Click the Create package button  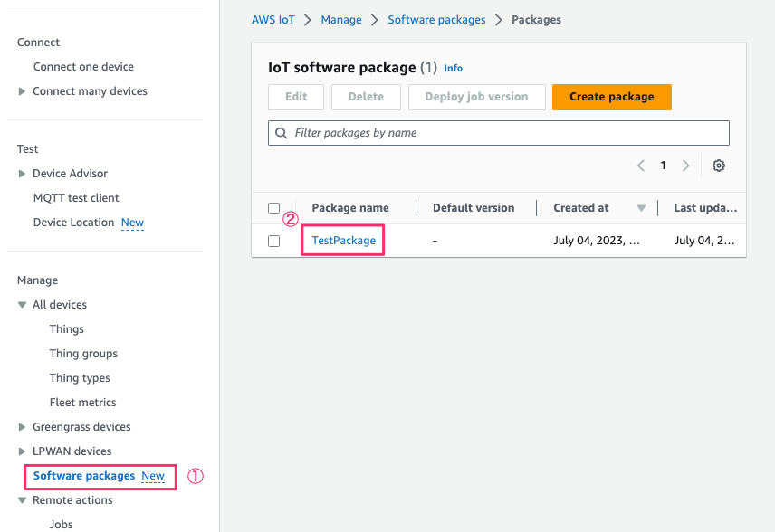611,96
